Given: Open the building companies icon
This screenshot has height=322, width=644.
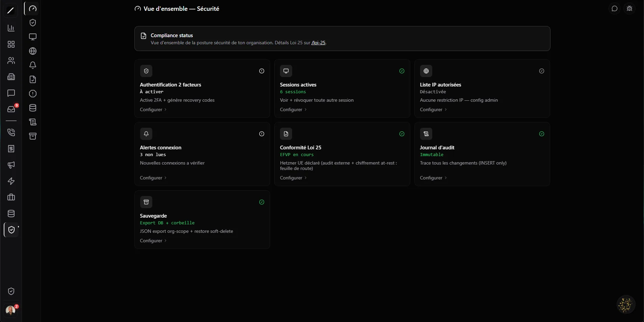Looking at the screenshot, I should coord(11,77).
